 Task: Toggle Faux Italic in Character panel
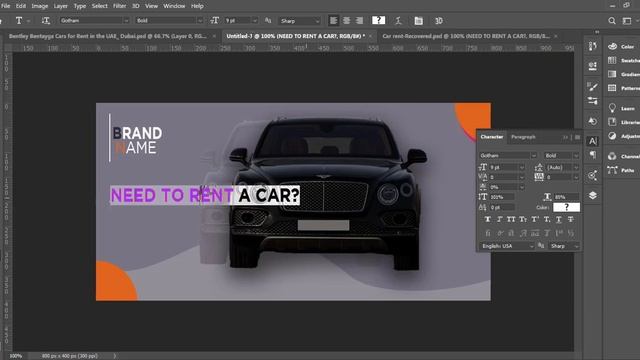(500, 220)
